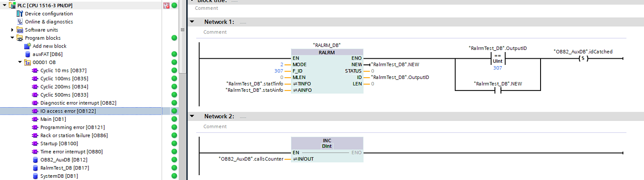This screenshot has height=180, width=644.
Task: Open Diagnostic error interrupt [OB82]
Action: [x=78, y=103]
